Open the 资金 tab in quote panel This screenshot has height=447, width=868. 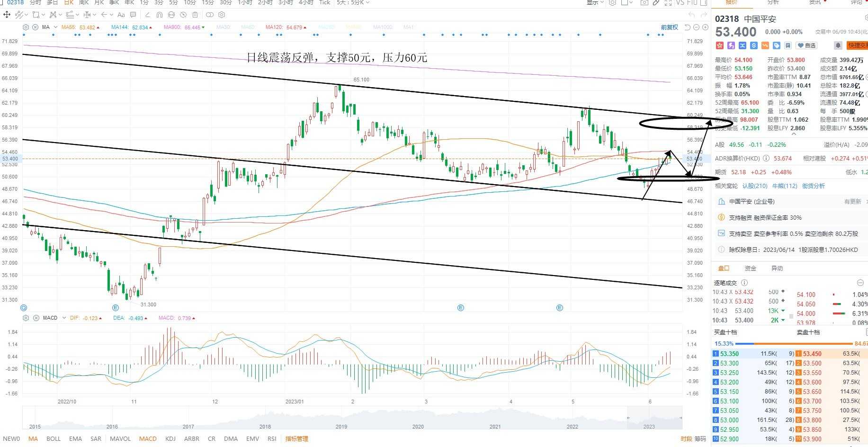point(751,268)
